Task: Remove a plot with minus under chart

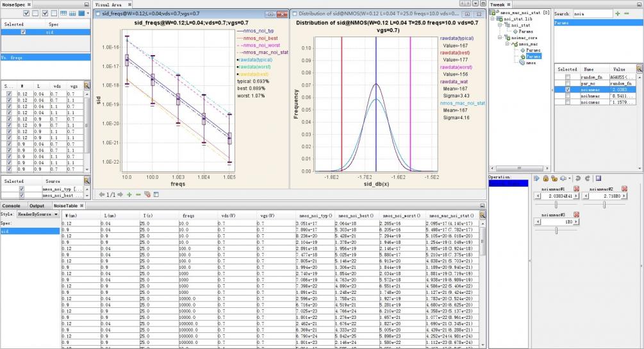Action: pos(138,194)
